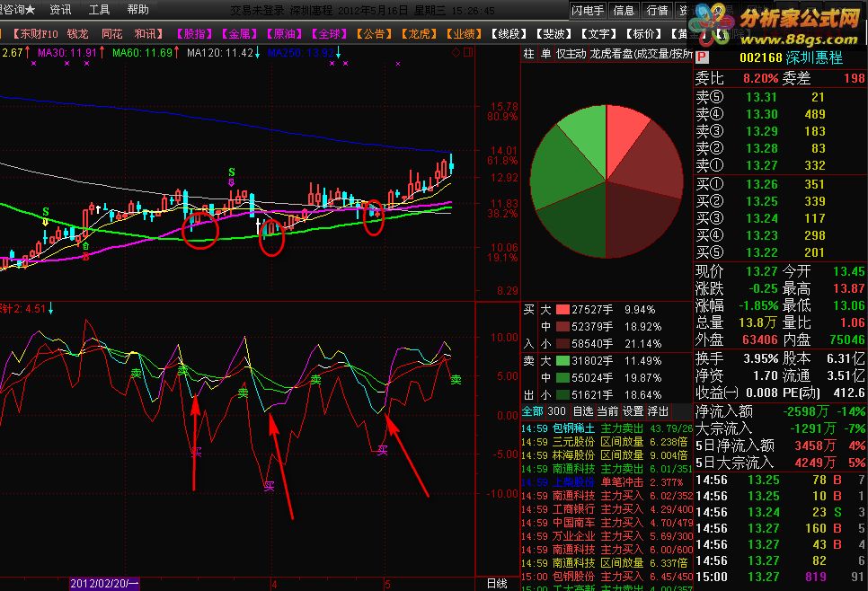
Task: Select the 标价 tool
Action: point(643,34)
